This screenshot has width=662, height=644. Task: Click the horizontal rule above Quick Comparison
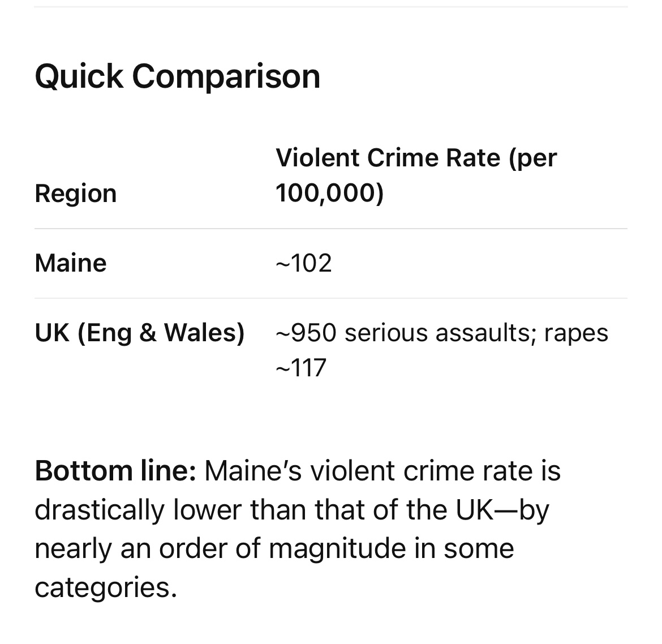coord(330,7)
